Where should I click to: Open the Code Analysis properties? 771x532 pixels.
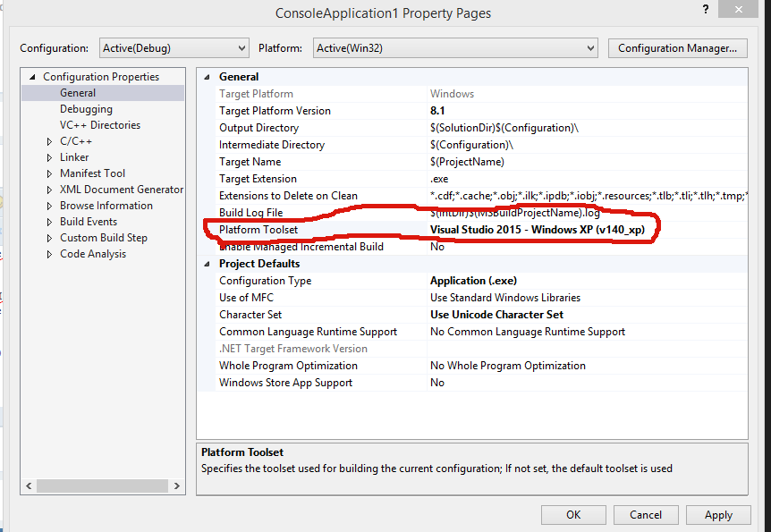(x=92, y=254)
